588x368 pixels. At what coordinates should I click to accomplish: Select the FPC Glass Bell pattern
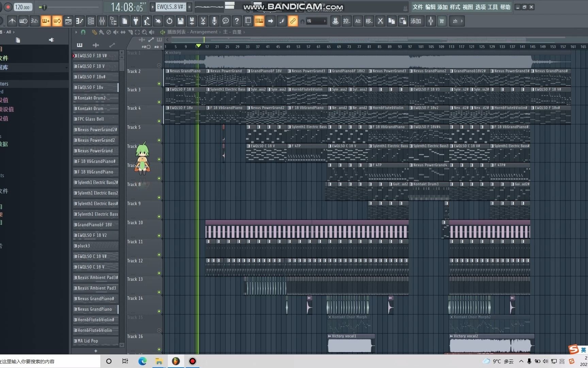click(96, 119)
